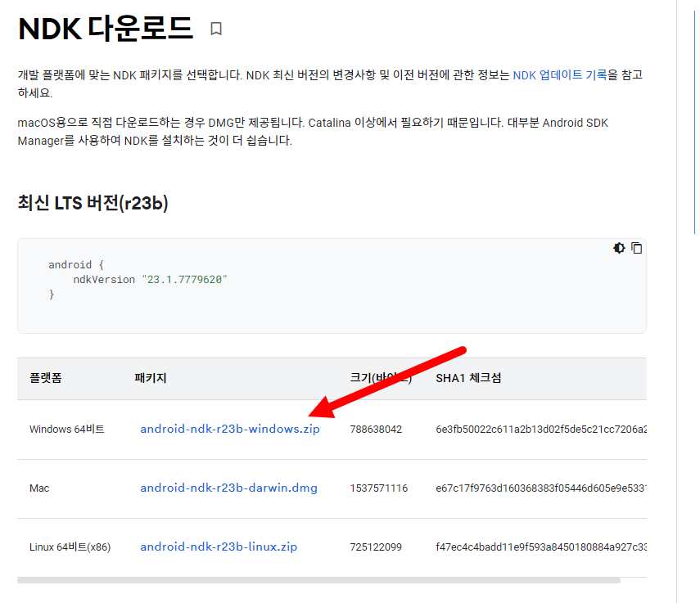This screenshot has height=603, width=700.
Task: Download android-ndk-r23b-linux.zip
Action: coord(219,547)
